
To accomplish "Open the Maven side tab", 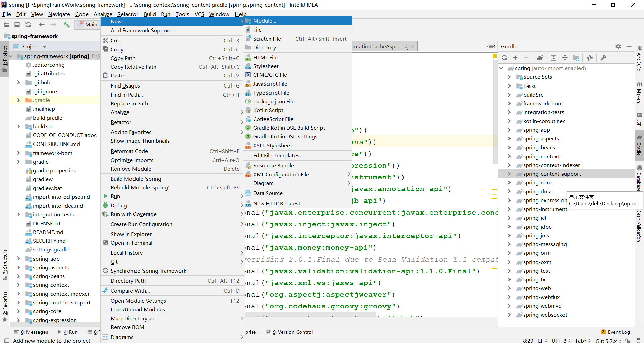I will pyautogui.click(x=639, y=92).
